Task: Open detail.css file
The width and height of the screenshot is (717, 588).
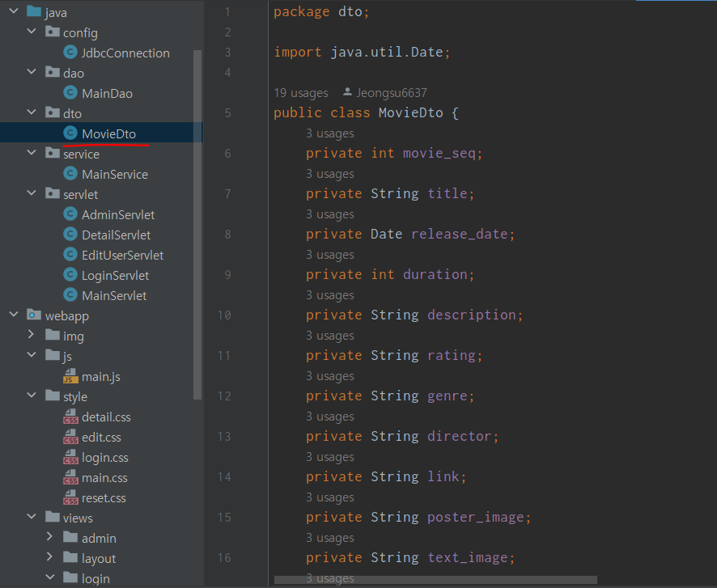Action: tap(106, 417)
